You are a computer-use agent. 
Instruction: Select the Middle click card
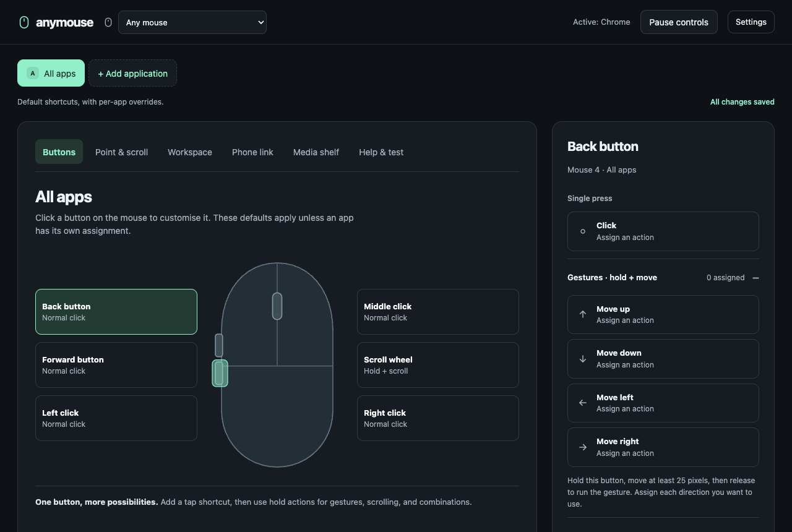(438, 312)
